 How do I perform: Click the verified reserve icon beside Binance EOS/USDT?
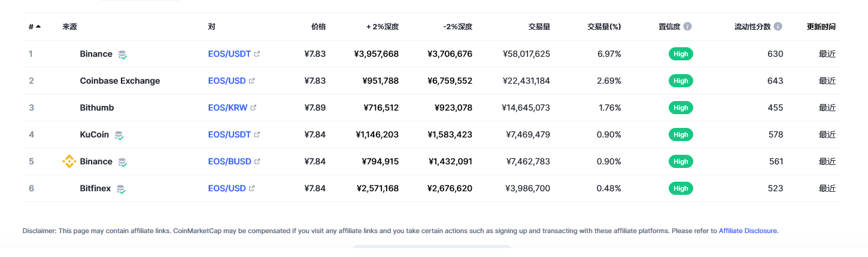click(x=123, y=54)
